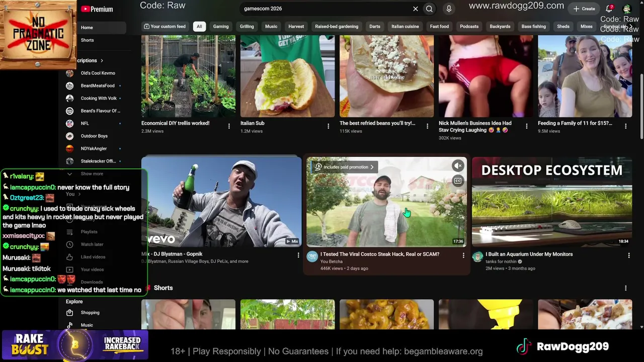644x362 pixels.
Task: Select the Bass fishing chip
Action: pyautogui.click(x=534, y=27)
